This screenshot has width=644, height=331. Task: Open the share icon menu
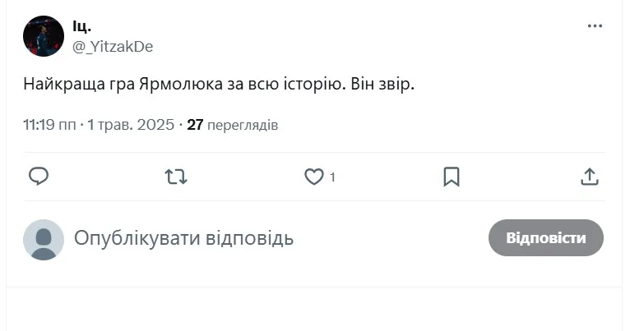[589, 176]
